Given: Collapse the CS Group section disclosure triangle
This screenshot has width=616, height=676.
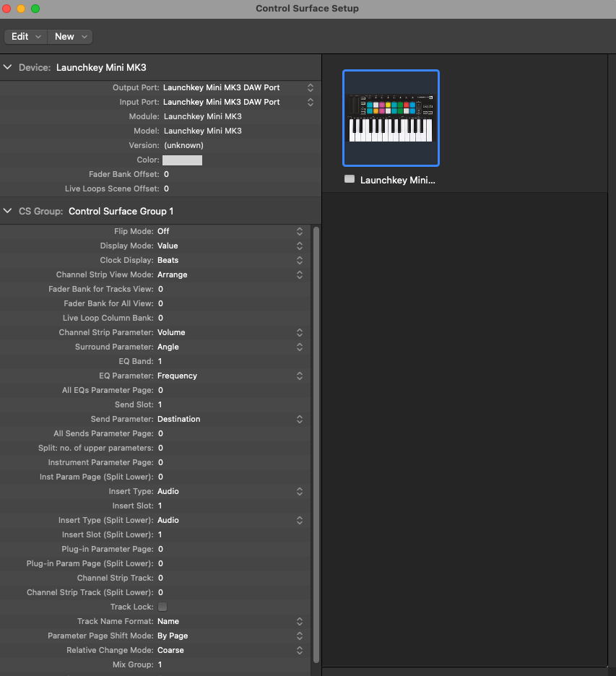Looking at the screenshot, I should [x=7, y=211].
